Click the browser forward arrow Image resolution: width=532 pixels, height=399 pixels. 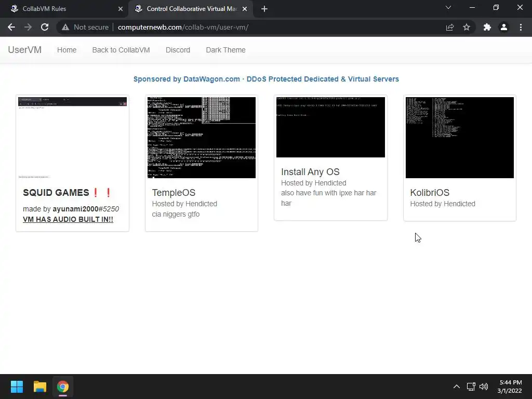click(x=28, y=27)
